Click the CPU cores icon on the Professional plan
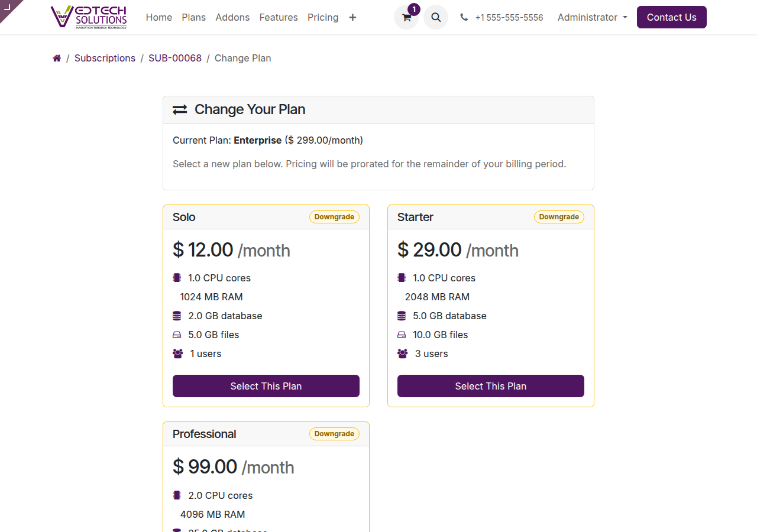Image resolution: width=757 pixels, height=532 pixels. pyautogui.click(x=177, y=495)
